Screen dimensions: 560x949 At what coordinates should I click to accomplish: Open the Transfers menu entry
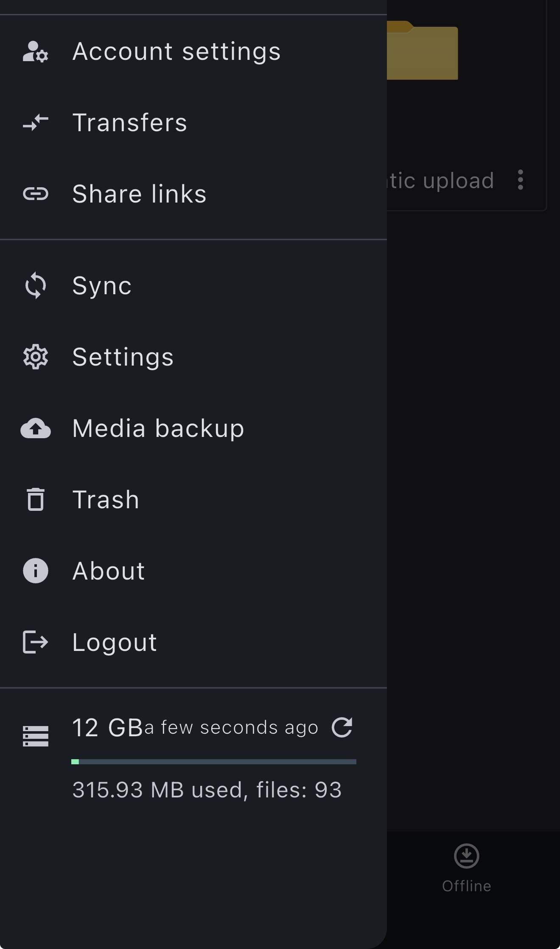(130, 123)
